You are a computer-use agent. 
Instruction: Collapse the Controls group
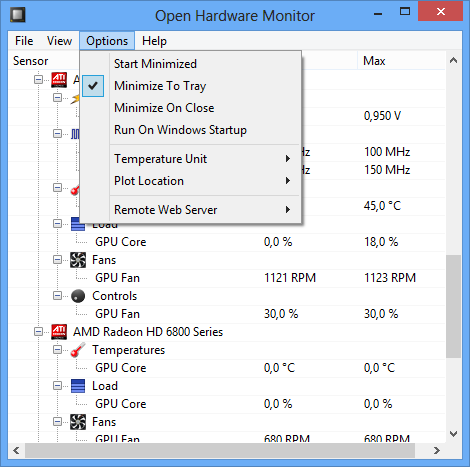(58, 296)
